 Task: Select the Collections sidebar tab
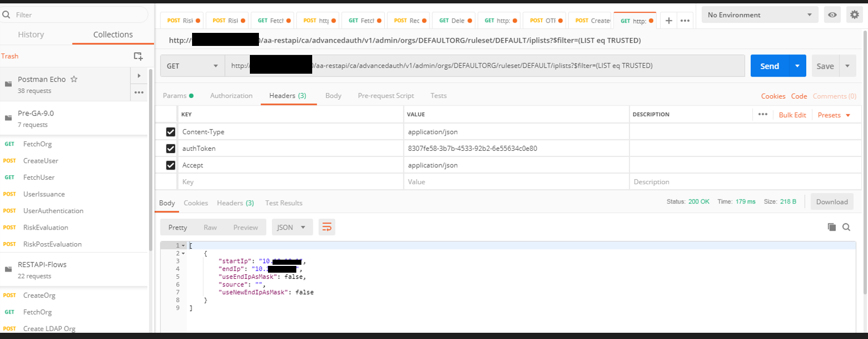point(113,35)
